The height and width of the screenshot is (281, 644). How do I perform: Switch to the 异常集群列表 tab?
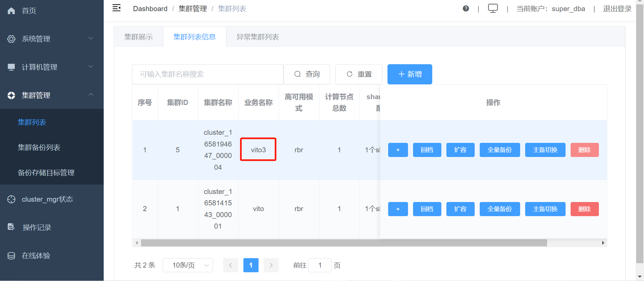258,37
